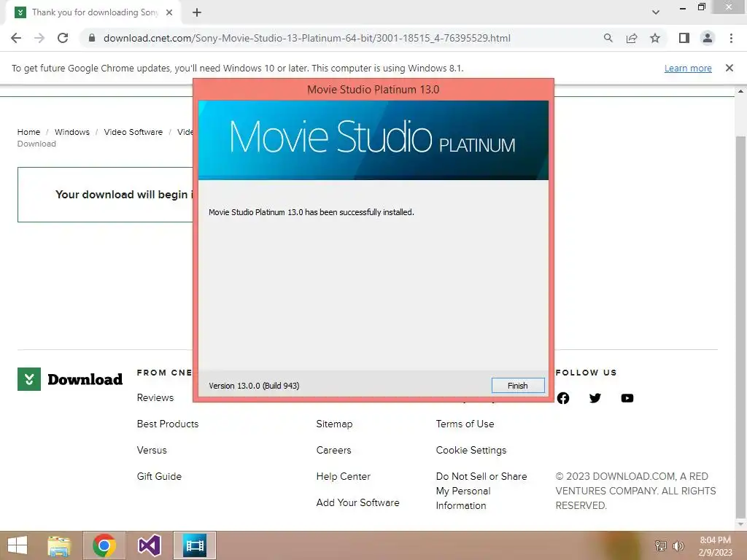Screen dimensions: 747x560
Task: Click the address bar padlock icon
Action: click(x=92, y=38)
